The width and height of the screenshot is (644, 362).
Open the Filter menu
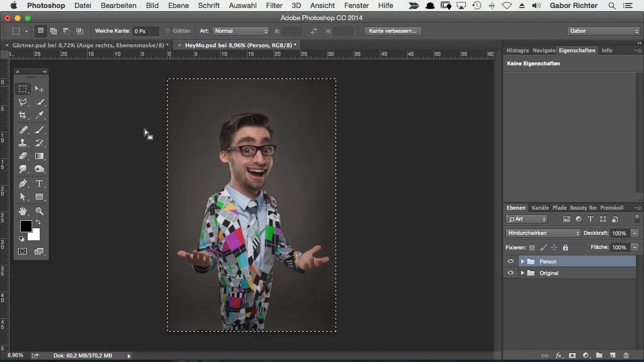tap(274, 6)
